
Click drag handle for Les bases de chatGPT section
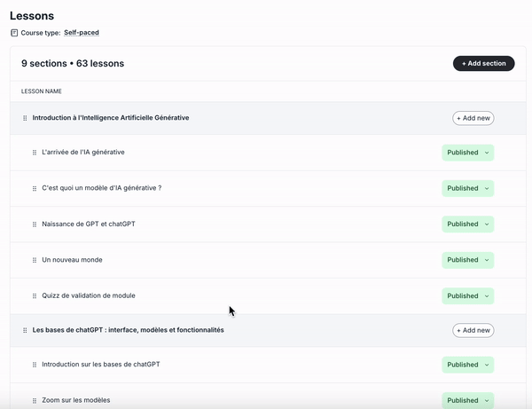(25, 330)
